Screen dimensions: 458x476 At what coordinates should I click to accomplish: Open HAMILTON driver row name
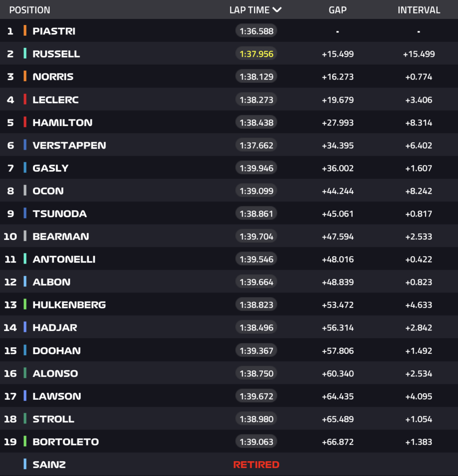(x=62, y=123)
